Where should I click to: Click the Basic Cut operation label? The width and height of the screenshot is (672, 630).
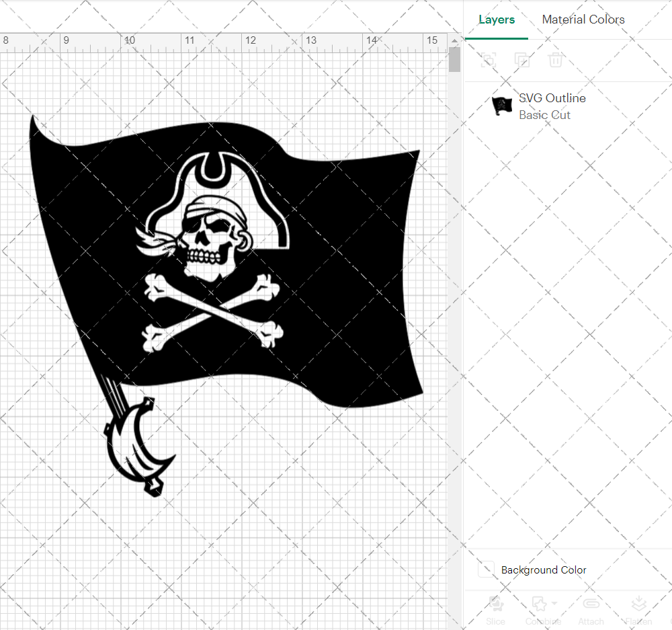[544, 115]
